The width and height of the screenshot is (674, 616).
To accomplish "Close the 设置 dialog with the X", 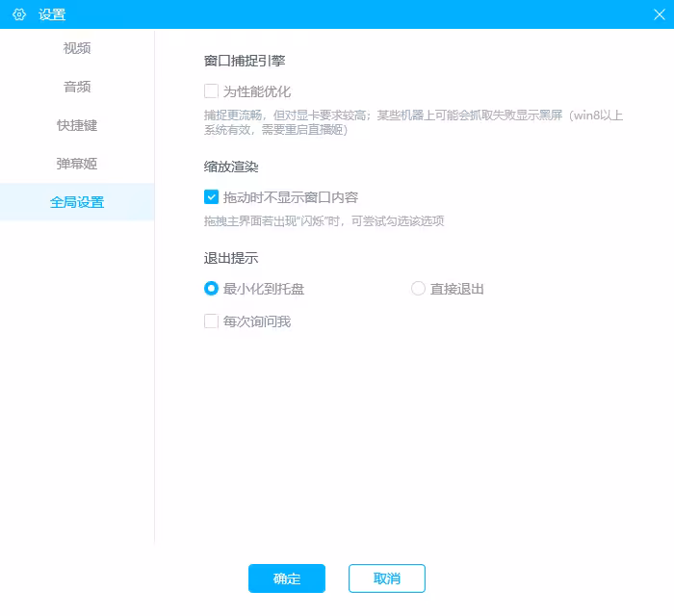I will pyautogui.click(x=659, y=14).
